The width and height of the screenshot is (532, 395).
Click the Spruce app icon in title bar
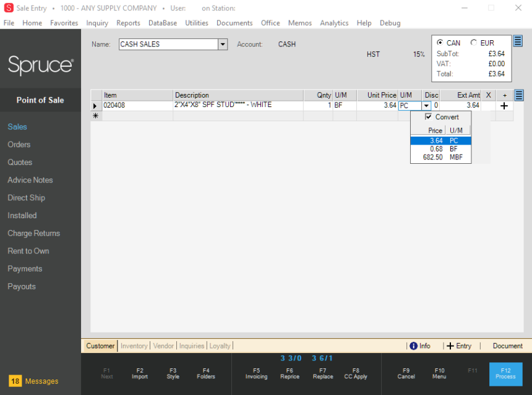(9, 8)
